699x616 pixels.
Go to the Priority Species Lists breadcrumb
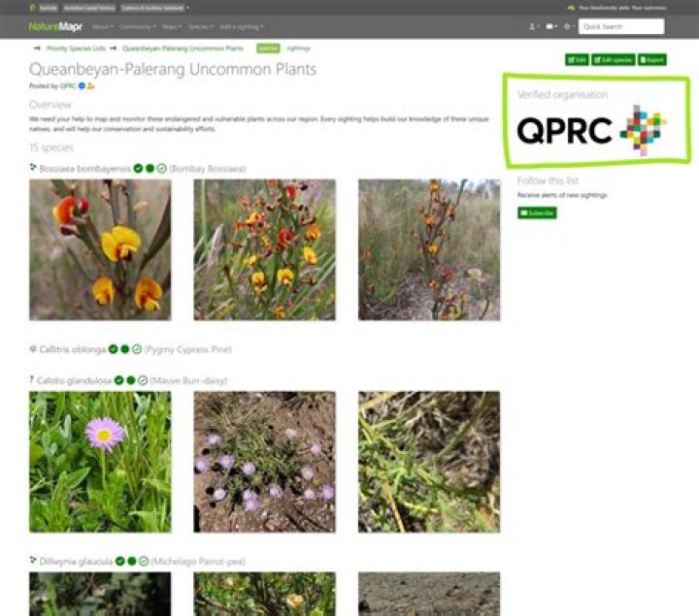(x=77, y=49)
